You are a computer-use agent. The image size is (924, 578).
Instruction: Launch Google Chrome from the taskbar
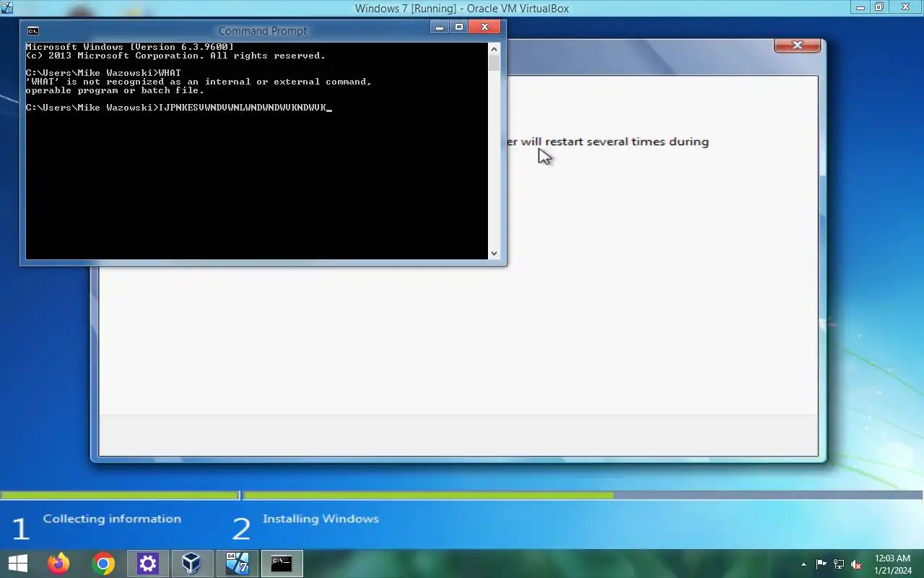click(x=103, y=564)
